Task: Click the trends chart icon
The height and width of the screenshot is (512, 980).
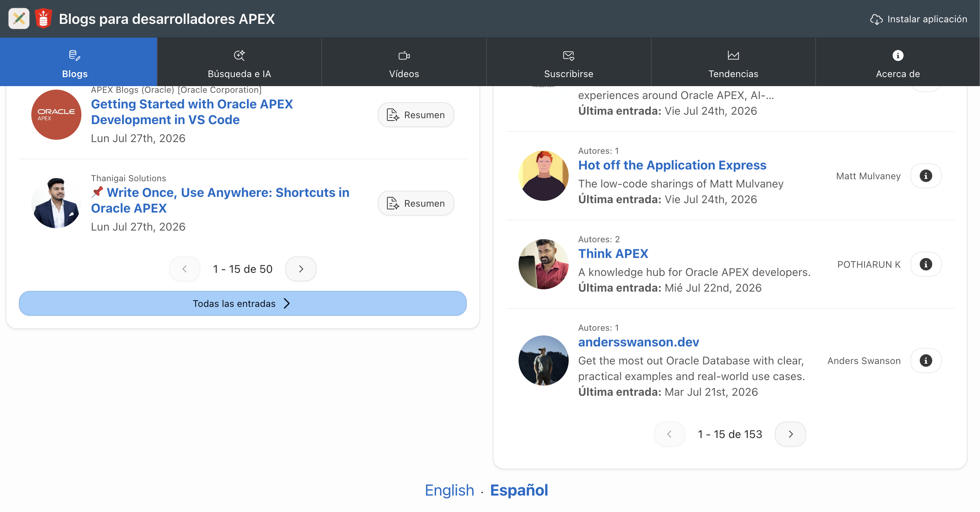Action: 733,55
